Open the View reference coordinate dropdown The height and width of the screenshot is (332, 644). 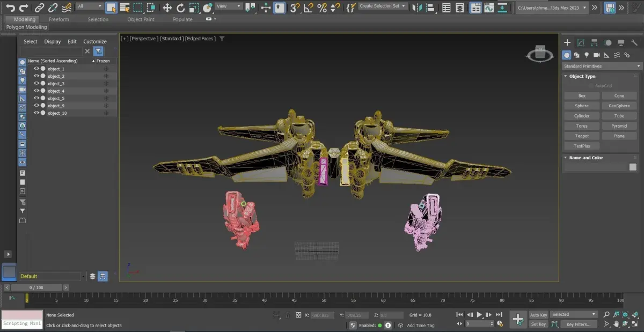[x=229, y=6]
